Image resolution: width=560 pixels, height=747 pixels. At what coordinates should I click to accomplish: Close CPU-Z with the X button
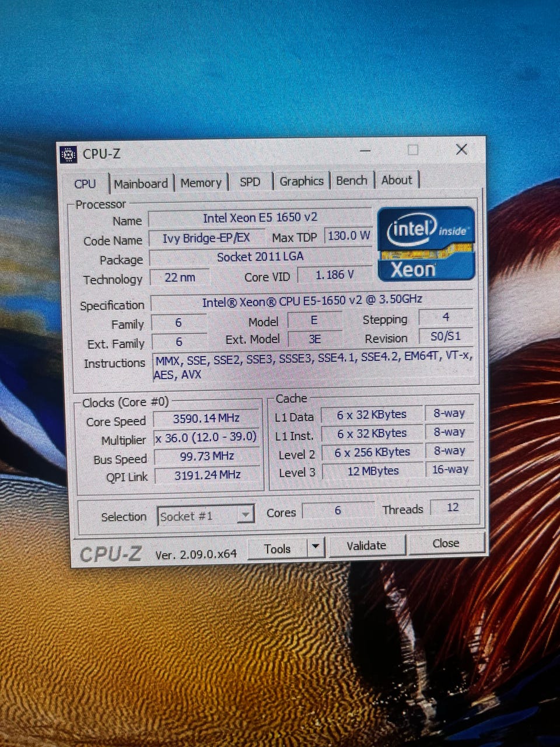pyautogui.click(x=461, y=149)
